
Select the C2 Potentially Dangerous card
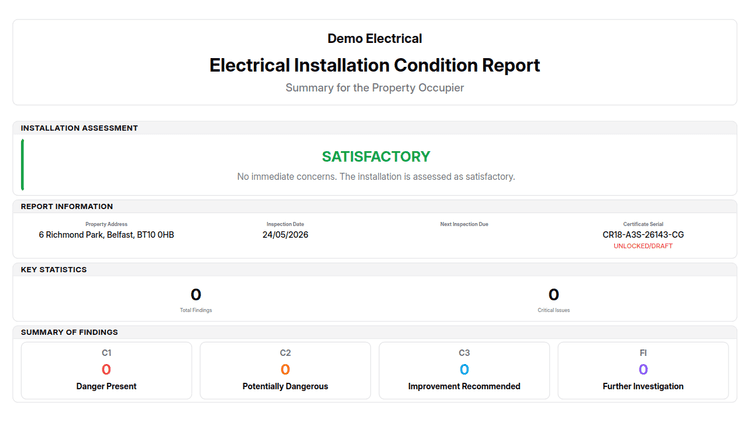[285, 370]
